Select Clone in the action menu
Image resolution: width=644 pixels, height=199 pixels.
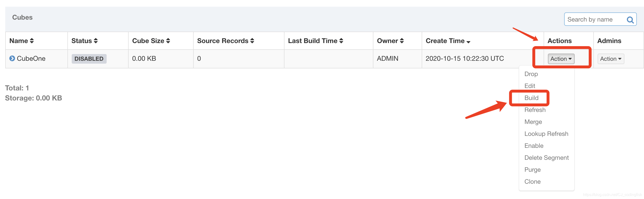(533, 182)
